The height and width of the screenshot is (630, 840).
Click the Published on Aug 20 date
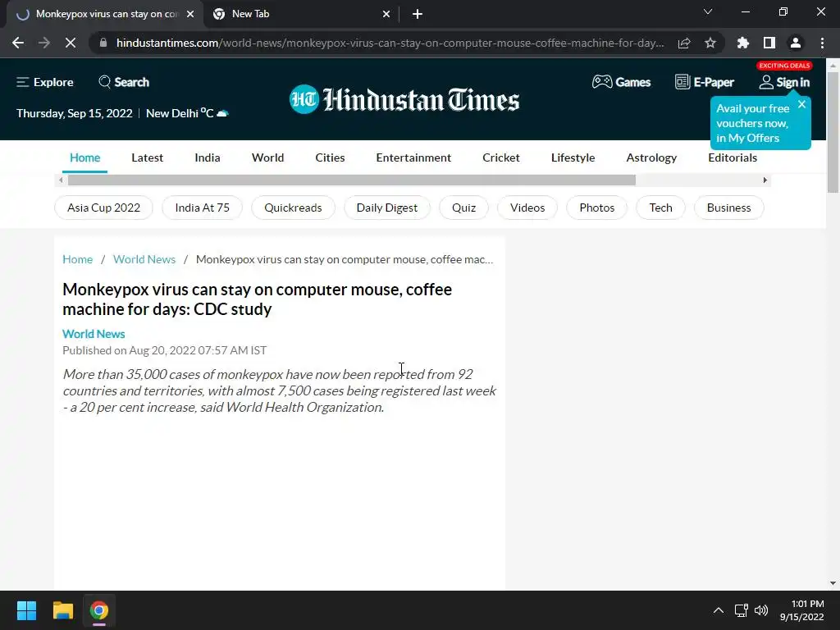(164, 350)
